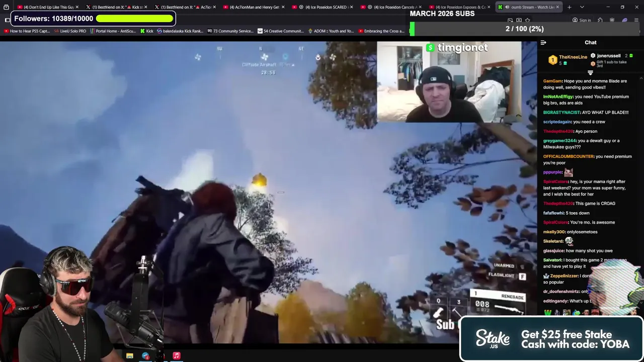Click scriptedagain username in chat
Image resolution: width=644 pixels, height=362 pixels.
[557, 122]
